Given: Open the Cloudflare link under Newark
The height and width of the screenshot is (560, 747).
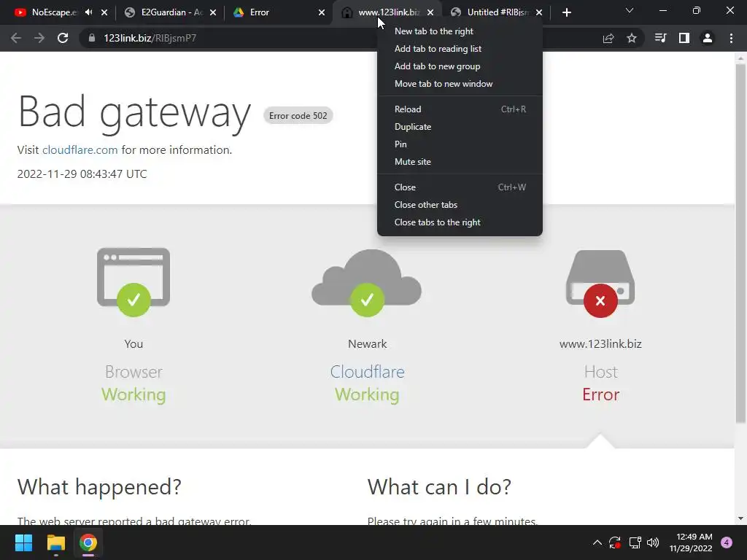Looking at the screenshot, I should tap(368, 372).
